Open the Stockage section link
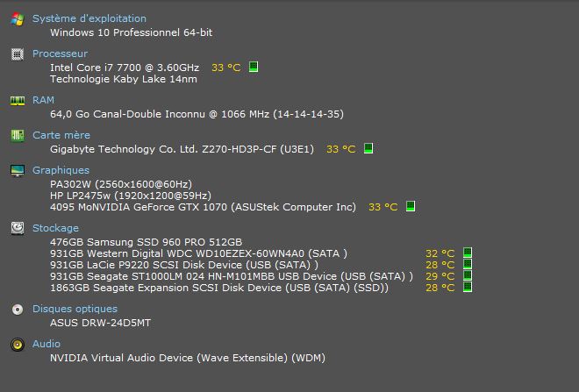This screenshot has height=392, width=579. pyautogui.click(x=56, y=228)
